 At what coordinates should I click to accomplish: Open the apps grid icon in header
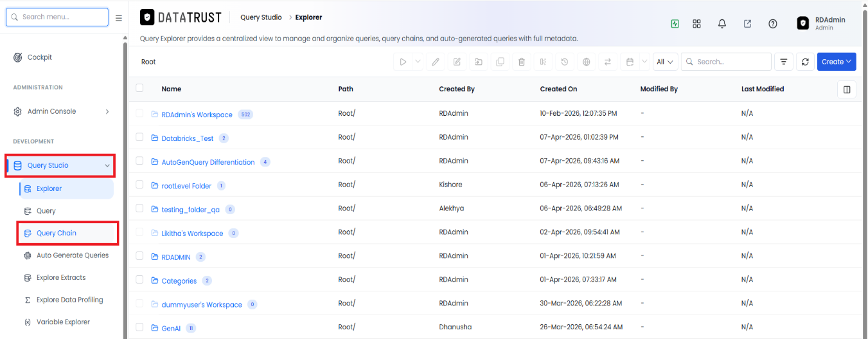[696, 24]
